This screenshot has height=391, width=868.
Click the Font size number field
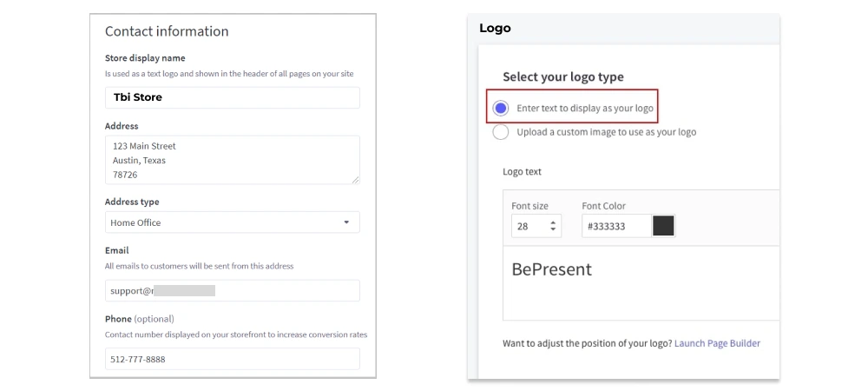529,226
